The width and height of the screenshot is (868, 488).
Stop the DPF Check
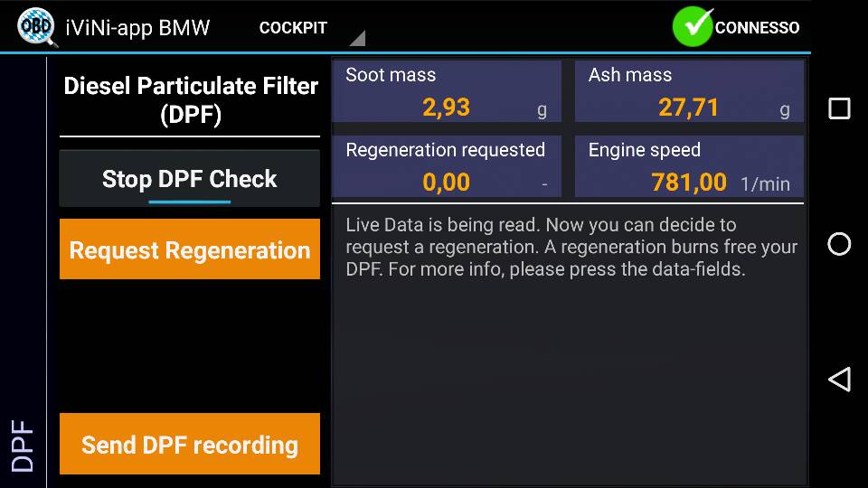[190, 179]
